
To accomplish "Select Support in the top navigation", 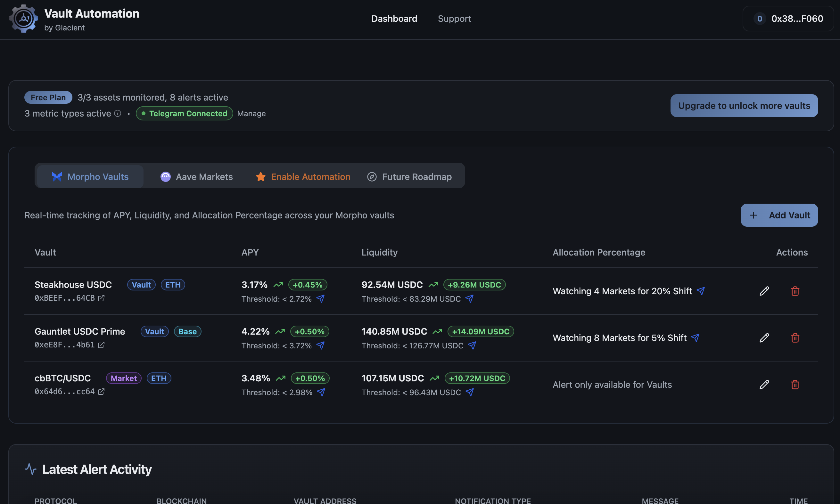I will pos(454,19).
